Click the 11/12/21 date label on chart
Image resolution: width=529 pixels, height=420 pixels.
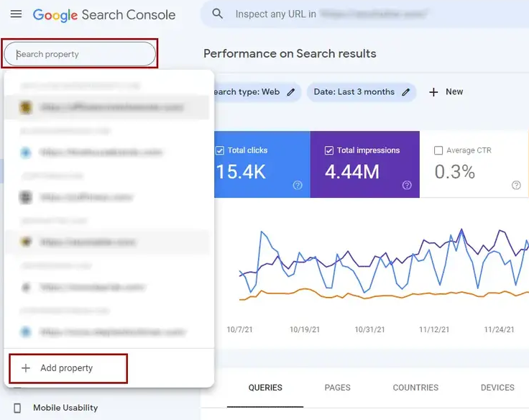[434, 329]
